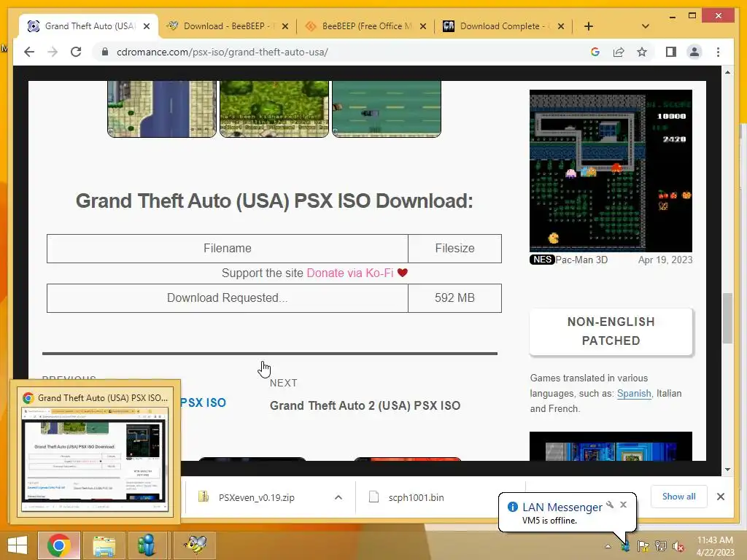This screenshot has height=560, width=747.
Task: Follow the Spanish link
Action: click(634, 393)
